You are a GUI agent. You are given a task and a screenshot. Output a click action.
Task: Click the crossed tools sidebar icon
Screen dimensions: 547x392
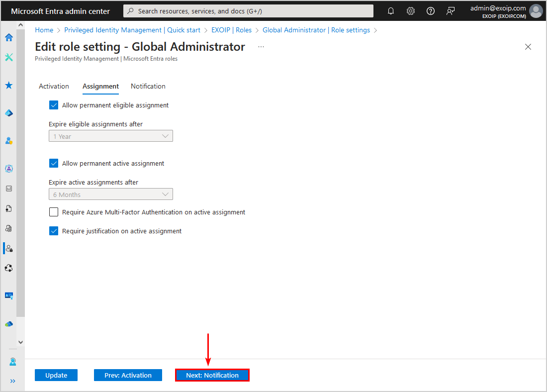(x=9, y=57)
